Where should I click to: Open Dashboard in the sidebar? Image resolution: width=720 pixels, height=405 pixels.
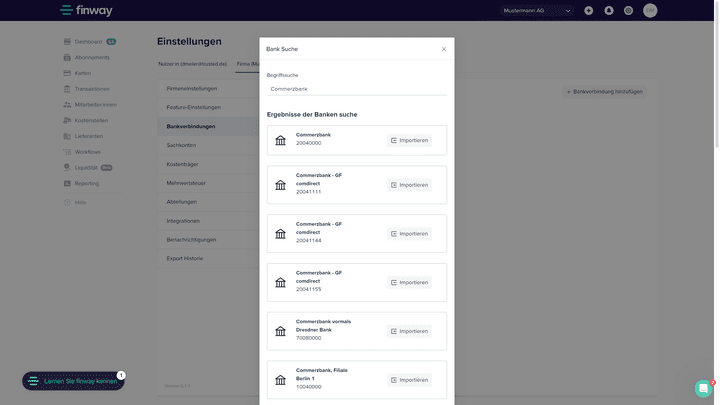pos(88,42)
